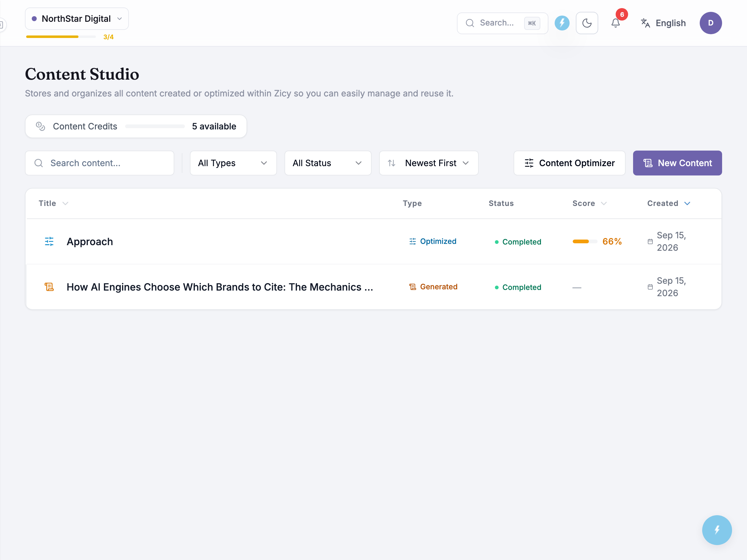
Task: Click the blue lightning bolt icon in header
Action: point(562,23)
